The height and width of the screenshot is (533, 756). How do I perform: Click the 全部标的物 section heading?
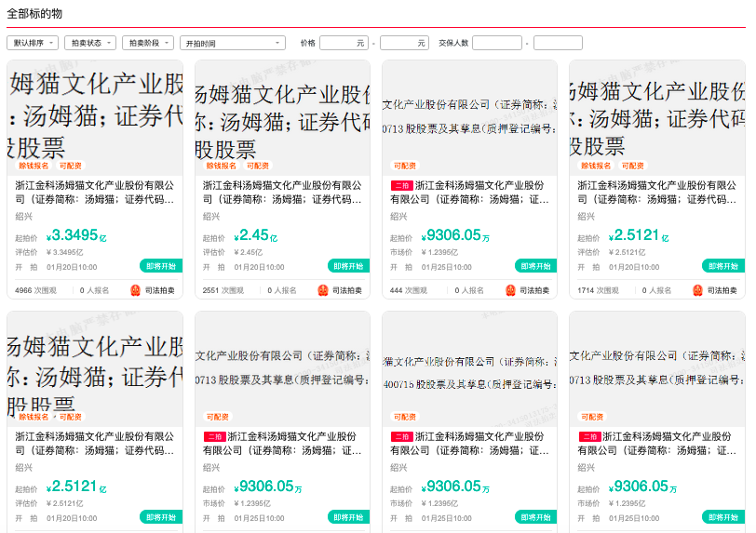[x=35, y=12]
